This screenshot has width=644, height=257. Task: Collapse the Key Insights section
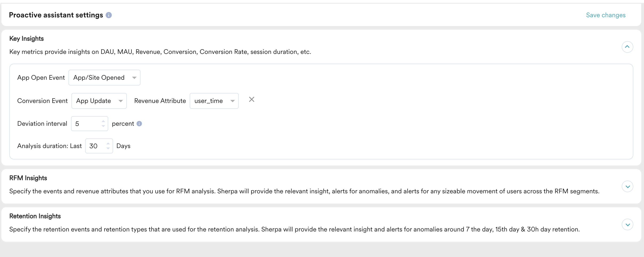point(627,47)
